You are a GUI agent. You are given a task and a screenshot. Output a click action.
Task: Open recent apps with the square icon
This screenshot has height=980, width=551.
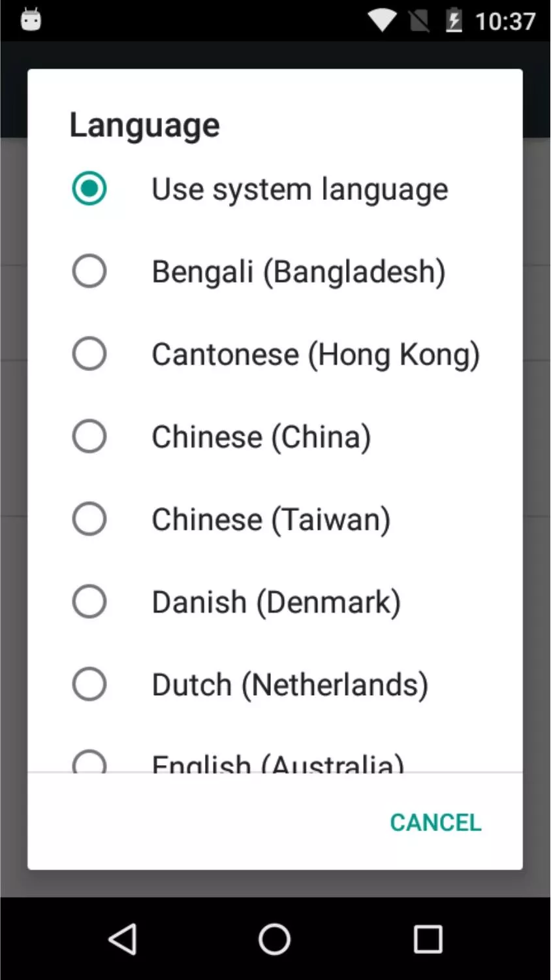[x=428, y=939]
